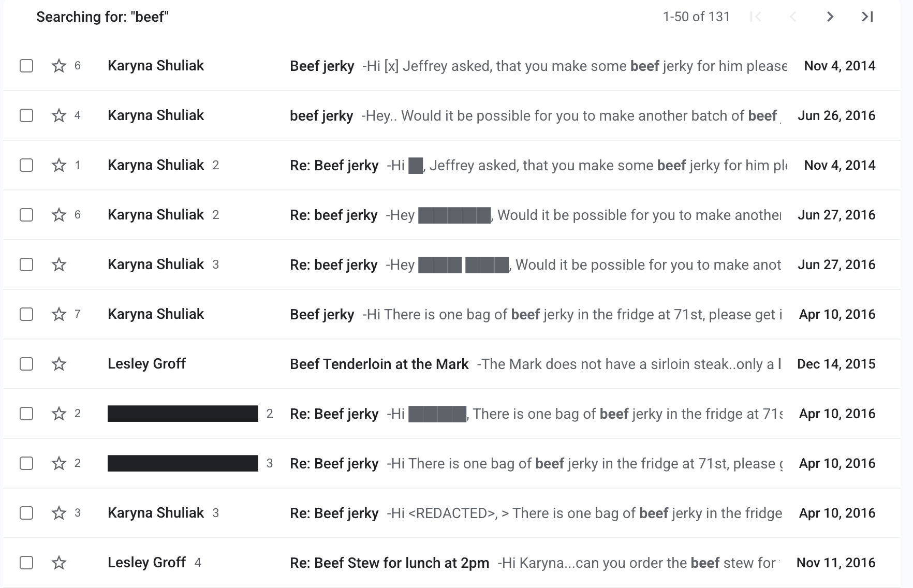Go to next page of results
The width and height of the screenshot is (913, 588).
[830, 17]
